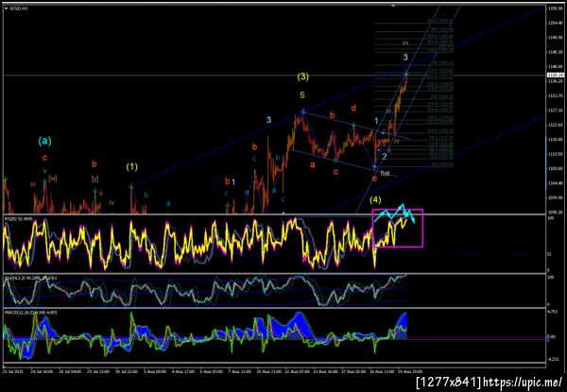The width and height of the screenshot is (567, 392).
Task: Select the red e wave label
Action: coord(374,179)
